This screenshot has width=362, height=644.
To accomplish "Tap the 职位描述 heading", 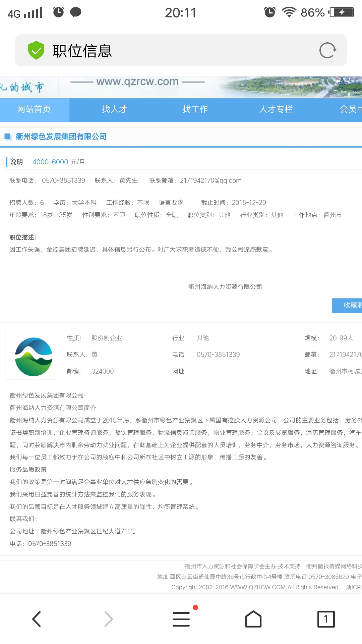I will [23, 237].
